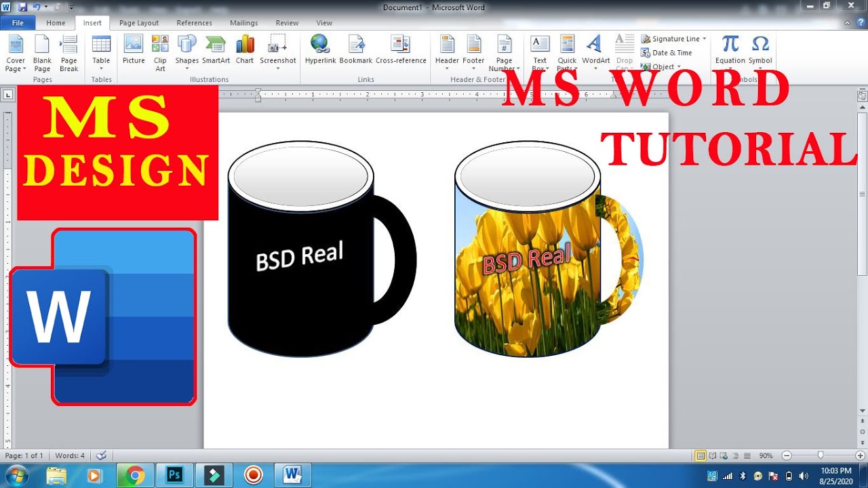Click the Text Box icon
This screenshot has height=488, width=868.
click(540, 45)
